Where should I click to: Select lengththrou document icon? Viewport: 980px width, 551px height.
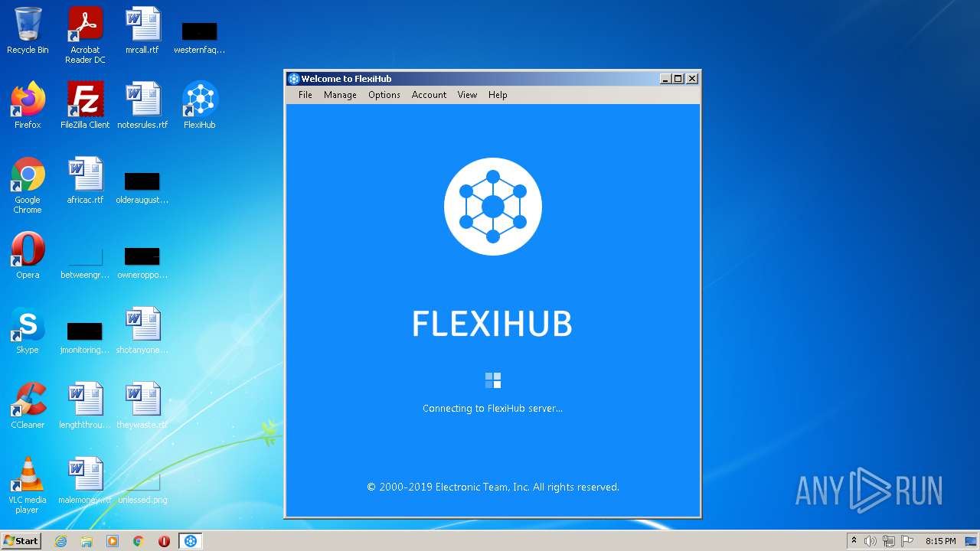[x=85, y=406]
